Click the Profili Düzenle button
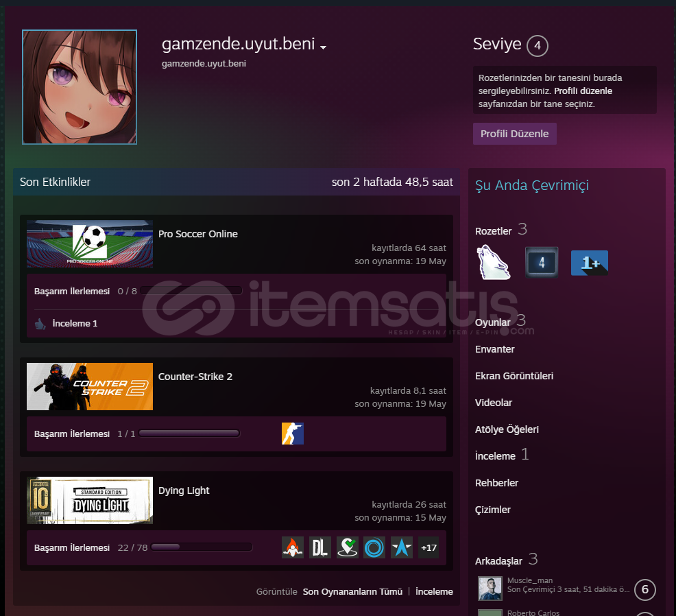The width and height of the screenshot is (676, 616). (514, 134)
